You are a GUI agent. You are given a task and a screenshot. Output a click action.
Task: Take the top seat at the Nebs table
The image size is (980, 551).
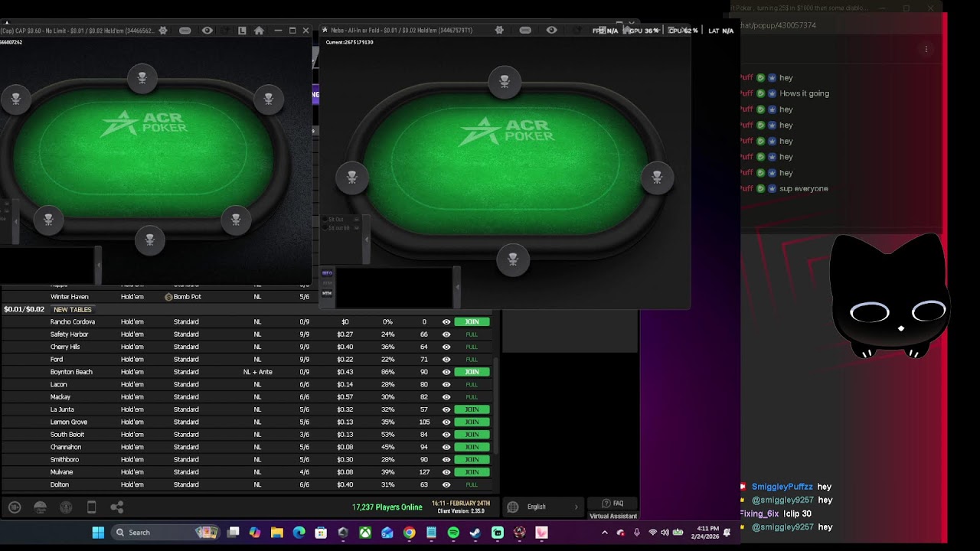point(505,81)
